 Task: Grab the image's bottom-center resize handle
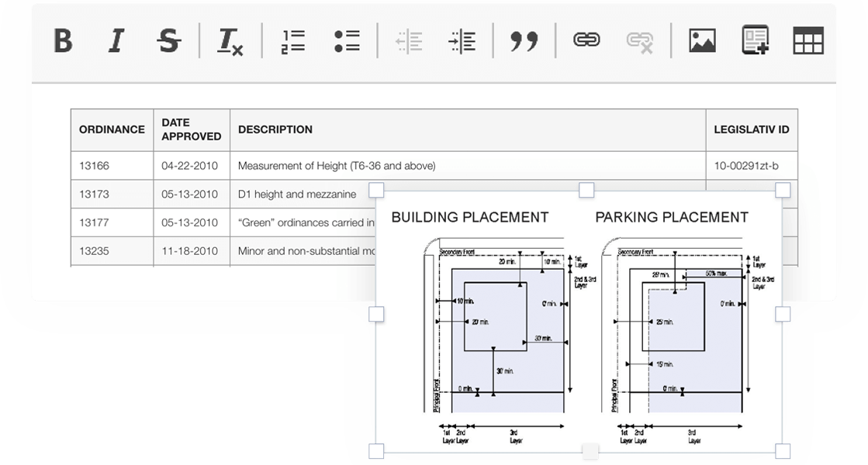[x=590, y=451]
